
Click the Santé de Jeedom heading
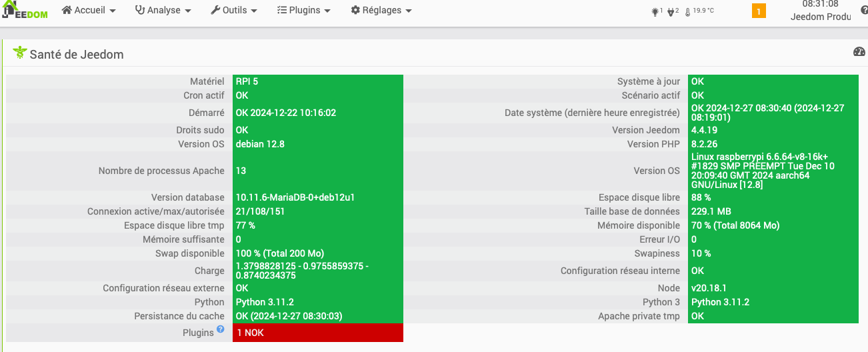[x=77, y=54]
